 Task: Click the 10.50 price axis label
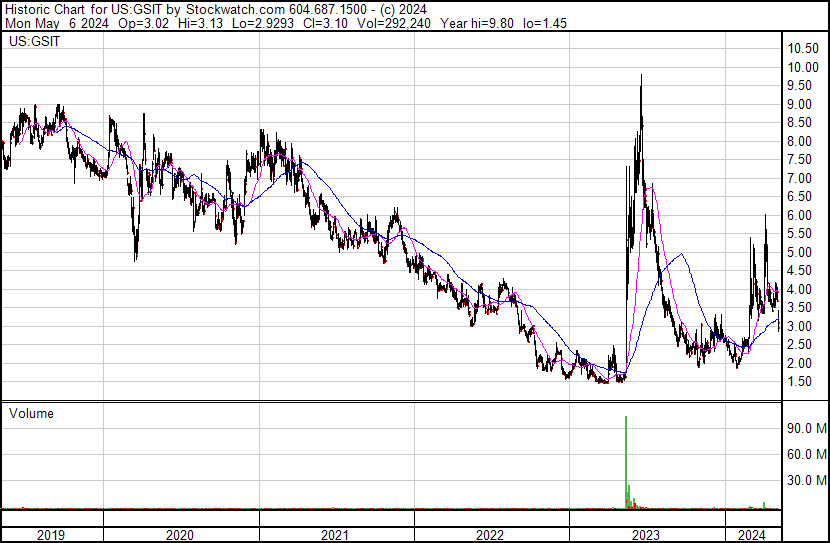[803, 49]
